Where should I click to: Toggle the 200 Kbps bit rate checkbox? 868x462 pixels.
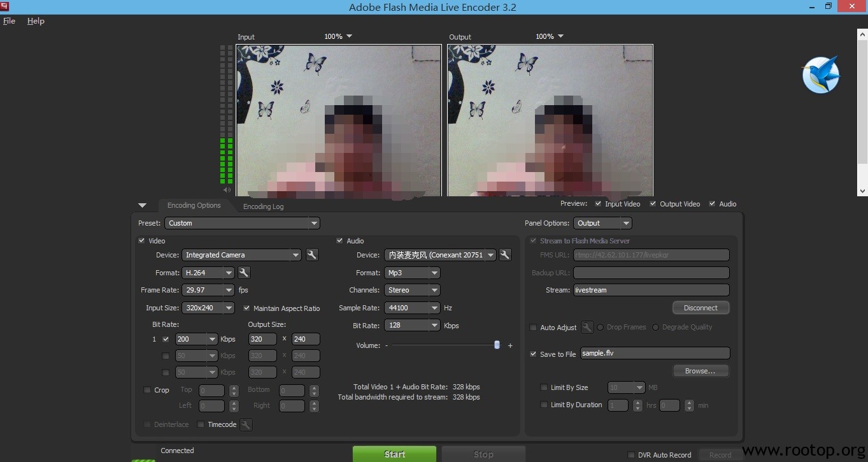click(166, 339)
